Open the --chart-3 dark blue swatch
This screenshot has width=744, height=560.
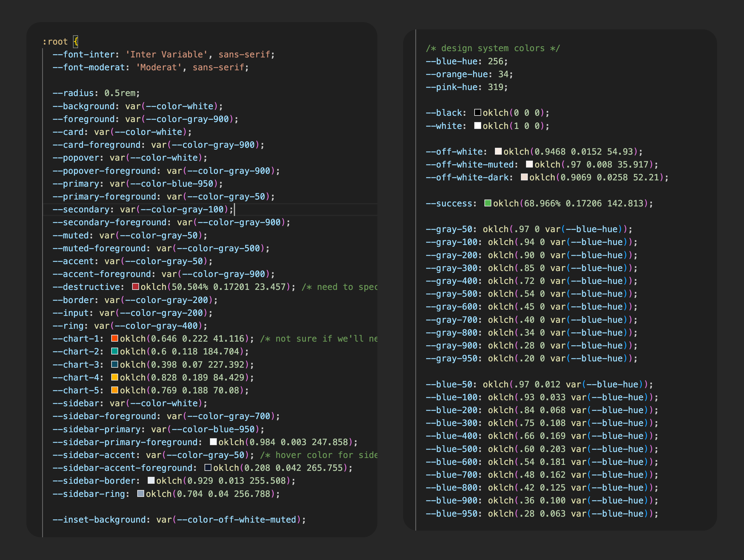point(115,364)
